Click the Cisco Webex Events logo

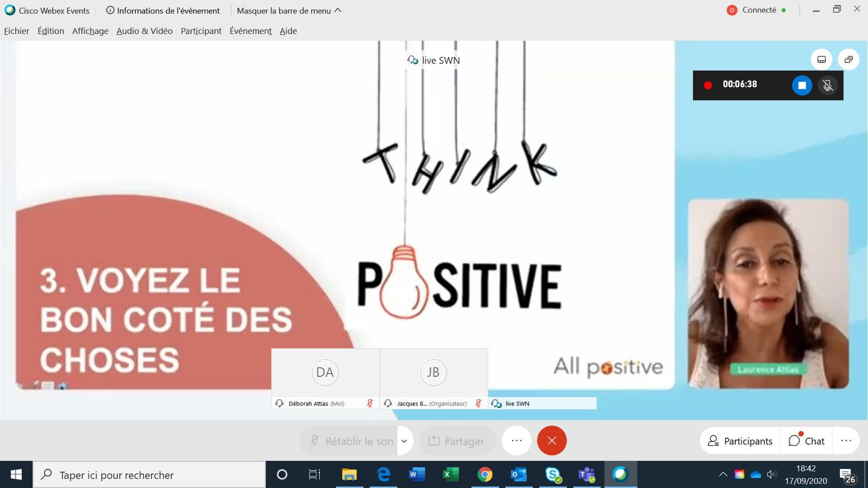(x=10, y=10)
